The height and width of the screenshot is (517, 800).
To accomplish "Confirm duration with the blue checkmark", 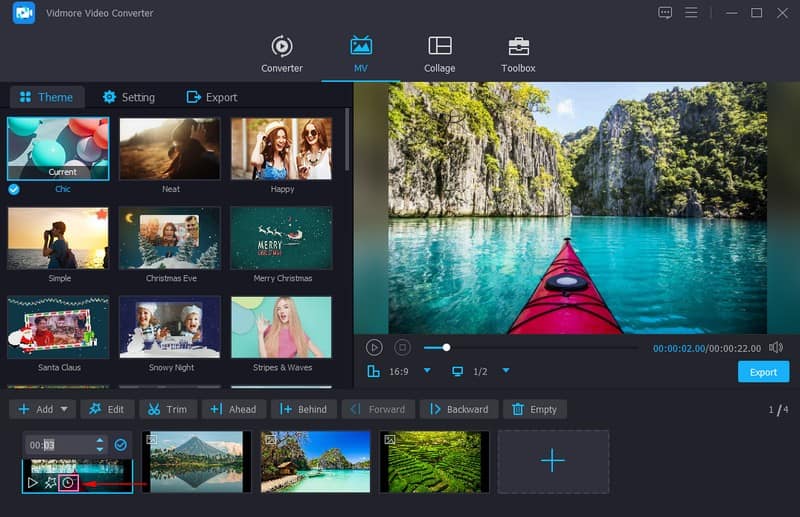I will 120,444.
